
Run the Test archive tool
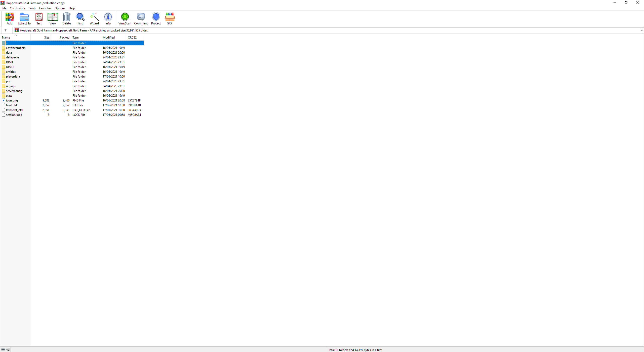tap(39, 19)
